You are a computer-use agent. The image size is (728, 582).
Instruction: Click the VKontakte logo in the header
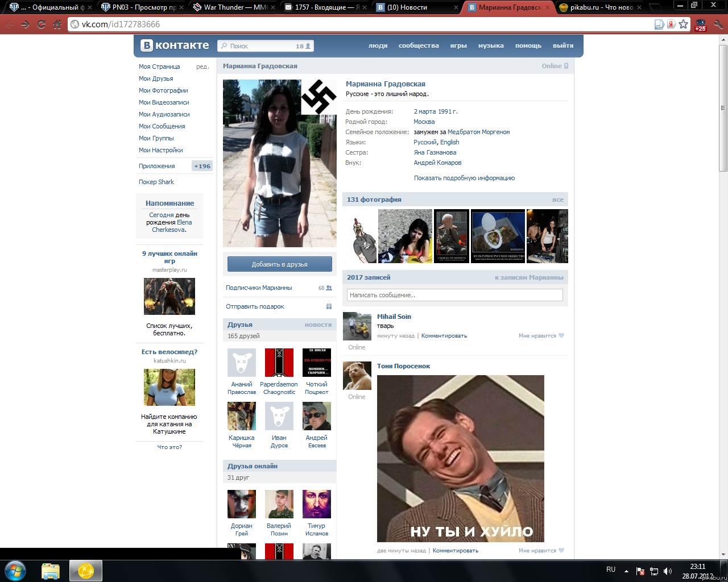[175, 45]
